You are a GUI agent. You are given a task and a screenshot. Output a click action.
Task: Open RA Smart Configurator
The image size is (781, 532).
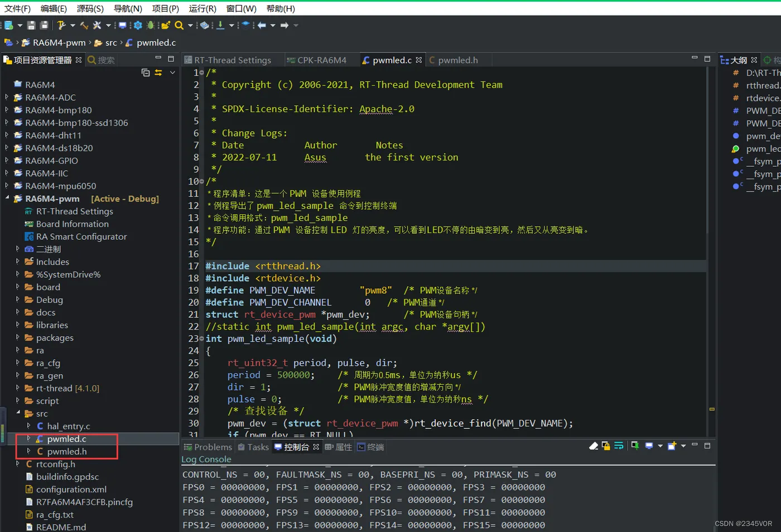(81, 236)
